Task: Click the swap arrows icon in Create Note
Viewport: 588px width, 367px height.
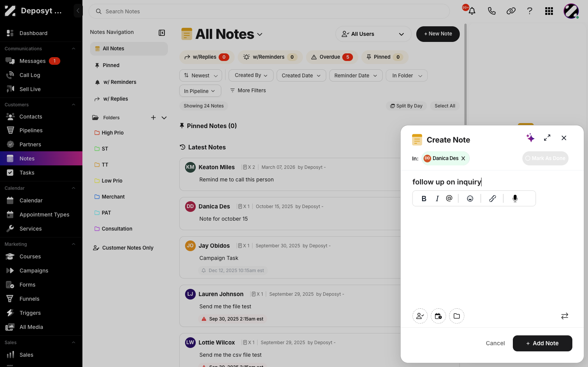Action: click(x=565, y=316)
